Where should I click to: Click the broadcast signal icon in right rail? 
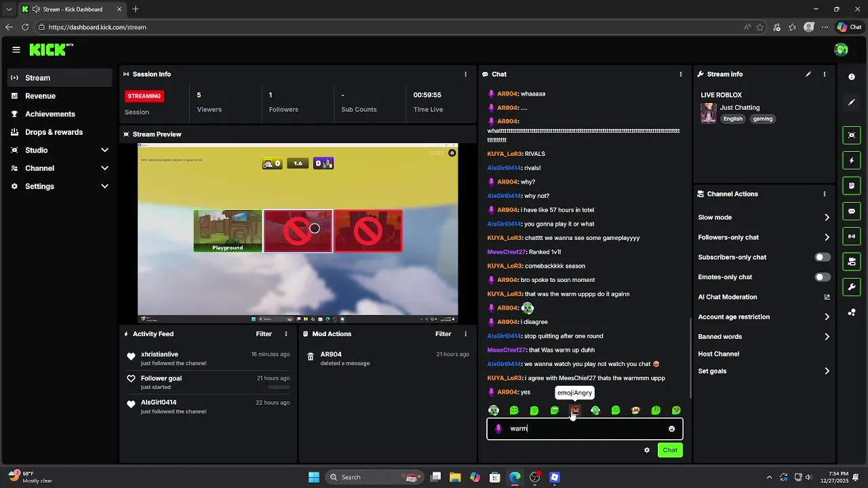coord(852,237)
